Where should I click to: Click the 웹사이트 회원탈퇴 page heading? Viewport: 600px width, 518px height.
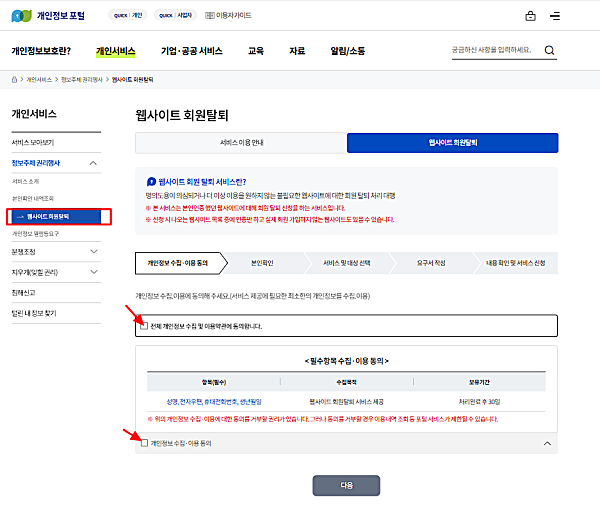click(182, 115)
